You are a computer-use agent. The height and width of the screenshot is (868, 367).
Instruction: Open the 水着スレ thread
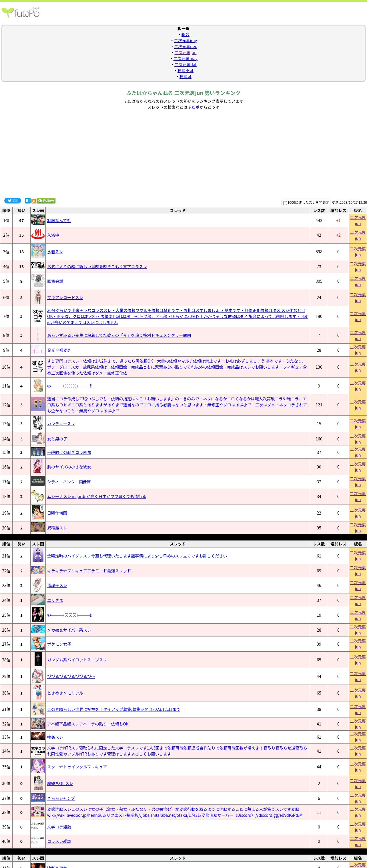(x=55, y=252)
